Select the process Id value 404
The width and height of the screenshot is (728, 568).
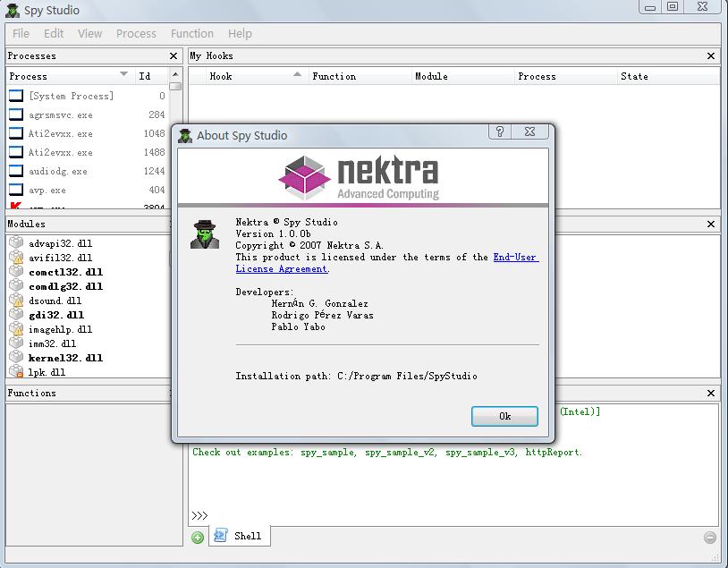[157, 190]
